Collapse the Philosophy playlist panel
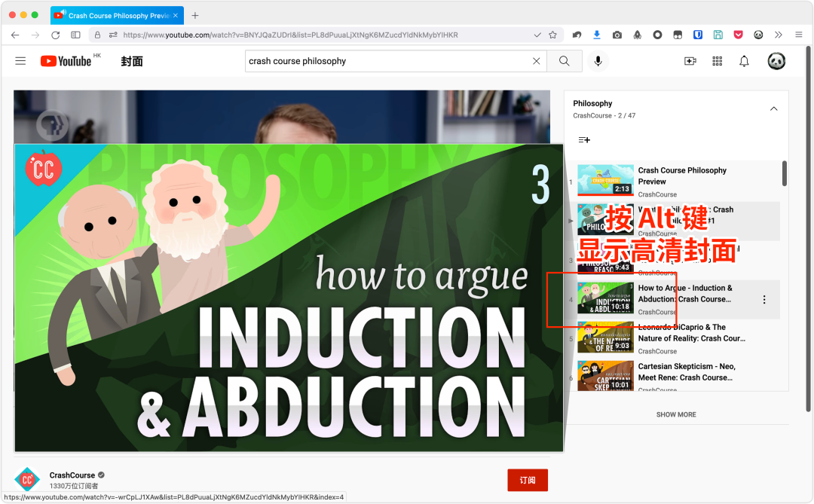 [773, 109]
